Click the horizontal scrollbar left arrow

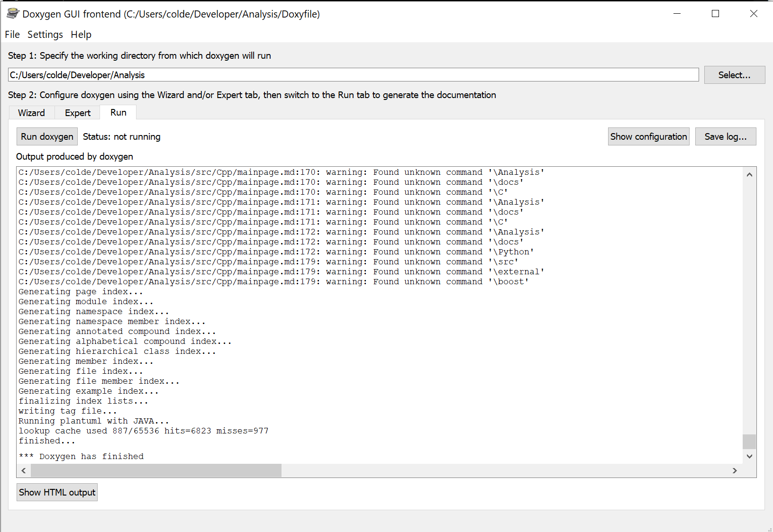pyautogui.click(x=24, y=470)
